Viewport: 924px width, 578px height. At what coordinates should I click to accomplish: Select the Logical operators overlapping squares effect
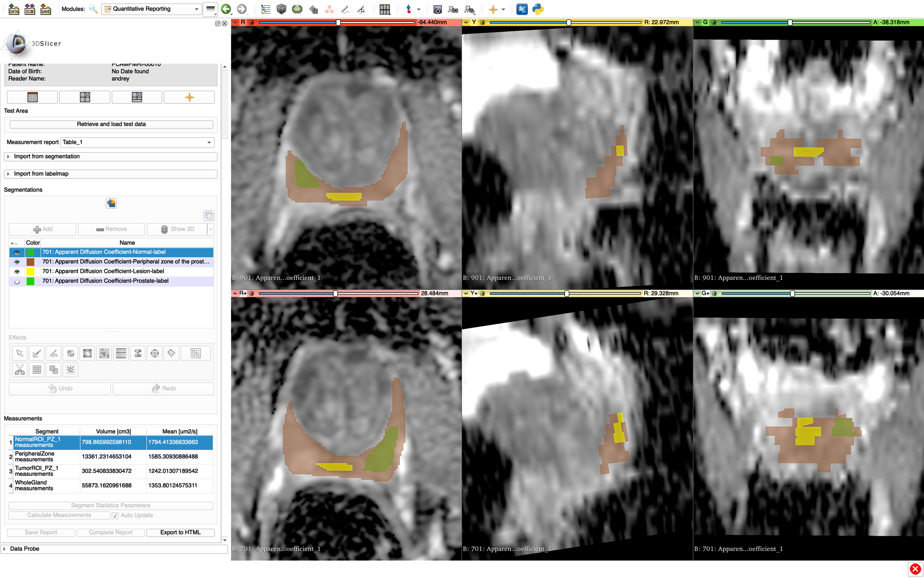[x=53, y=370]
